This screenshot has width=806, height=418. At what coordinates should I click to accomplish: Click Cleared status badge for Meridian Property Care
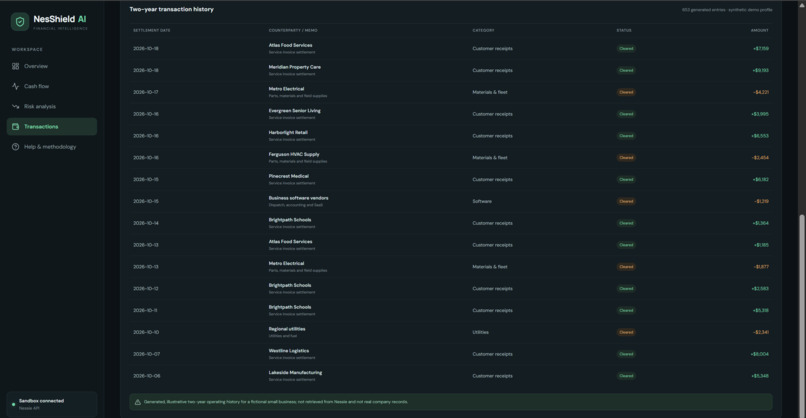pyautogui.click(x=626, y=70)
